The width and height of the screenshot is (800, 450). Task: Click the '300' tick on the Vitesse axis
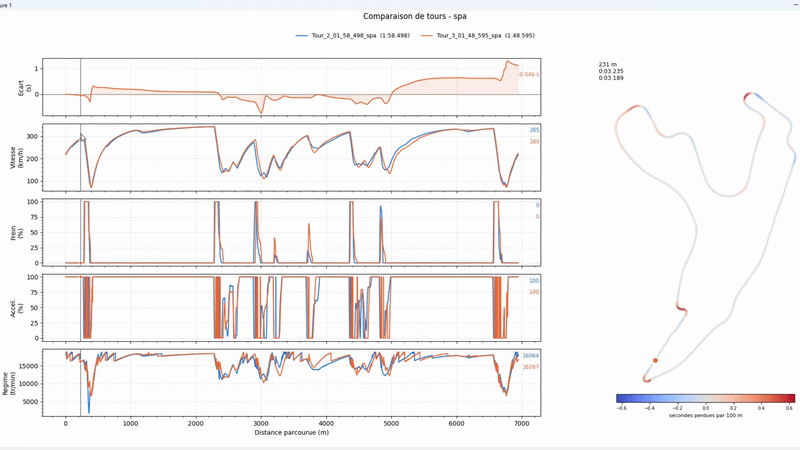tap(33, 136)
